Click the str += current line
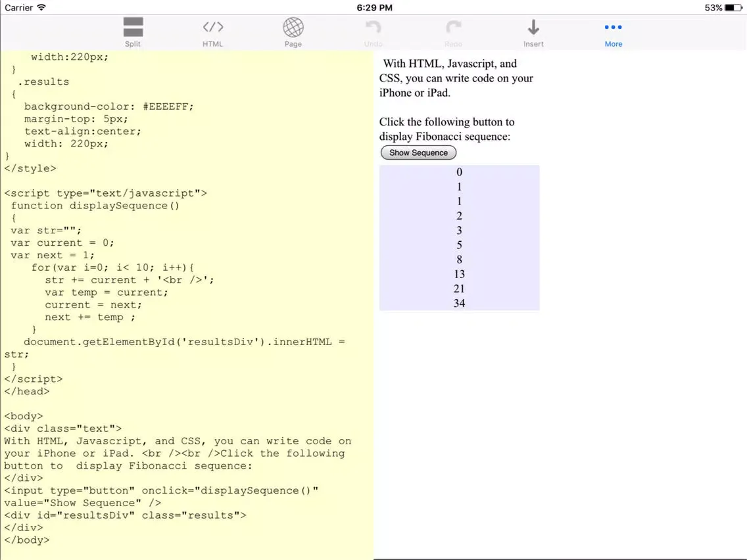This screenshot has height=560, width=747. tap(130, 280)
